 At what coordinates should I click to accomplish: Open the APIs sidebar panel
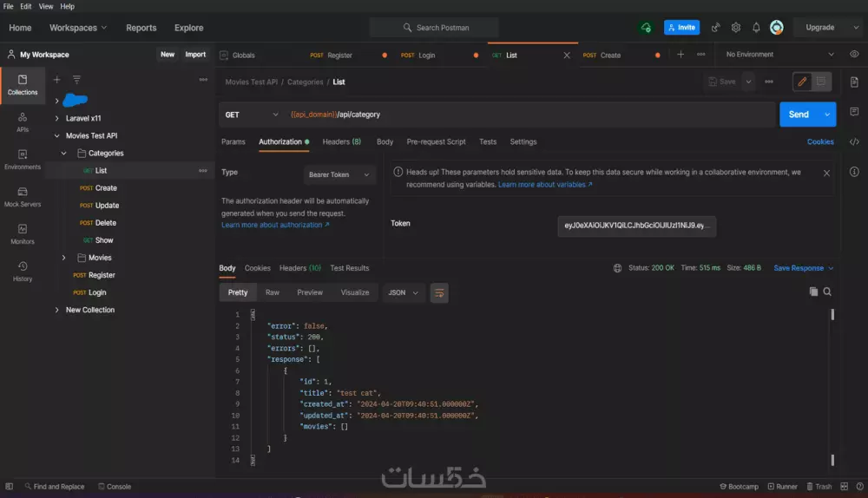tap(23, 122)
